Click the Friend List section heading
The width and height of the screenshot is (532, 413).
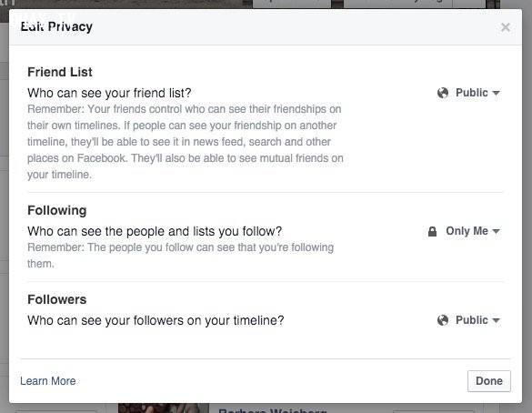60,72
